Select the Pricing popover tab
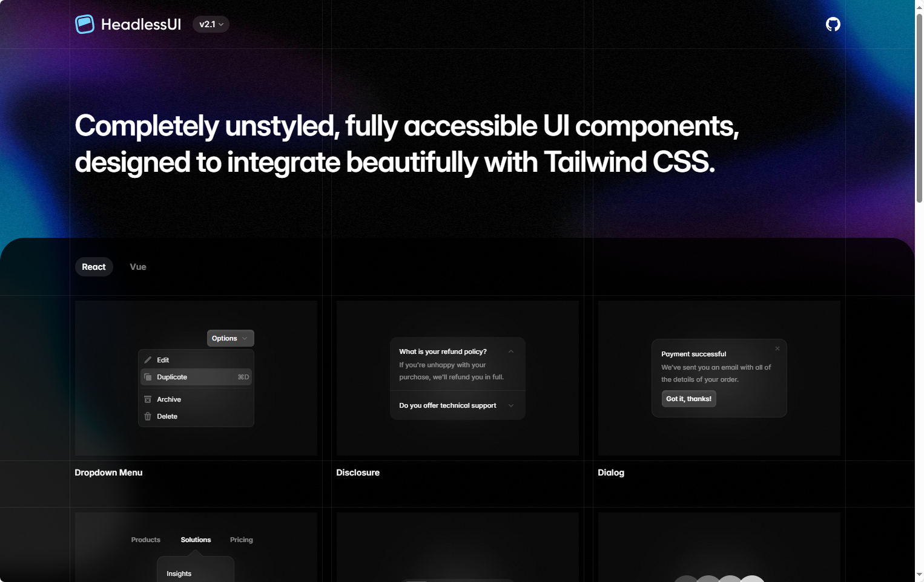Image resolution: width=924 pixels, height=582 pixels. pyautogui.click(x=242, y=540)
